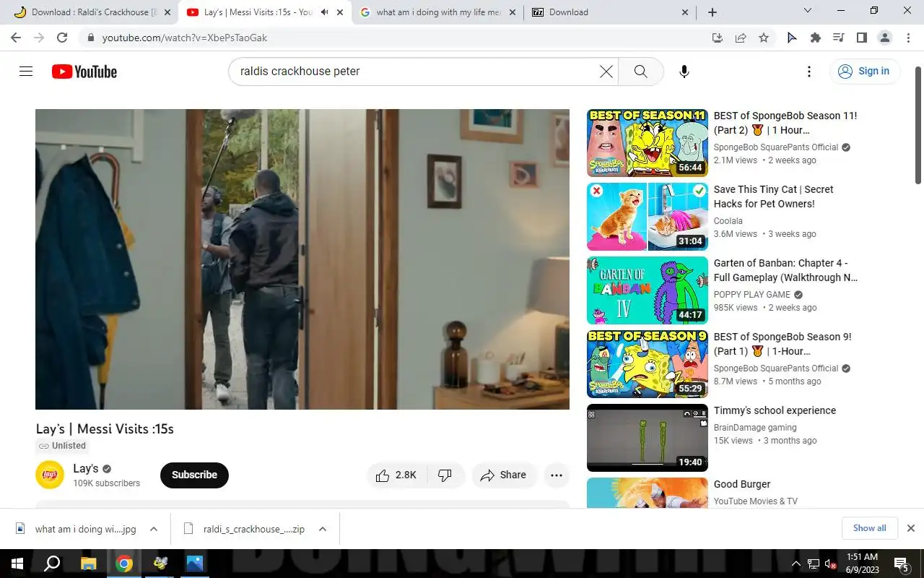Open the Lay's channel name link
924x578 pixels.
pyautogui.click(x=86, y=468)
